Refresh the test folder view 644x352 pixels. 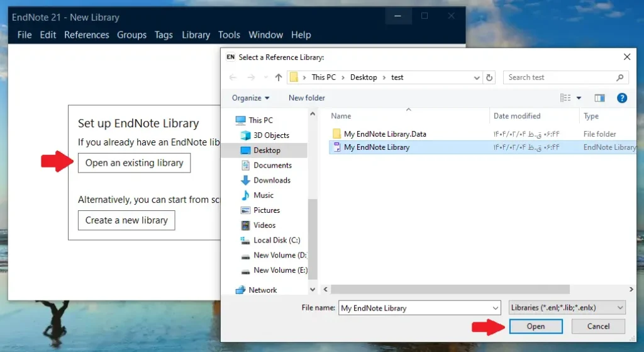pos(489,77)
